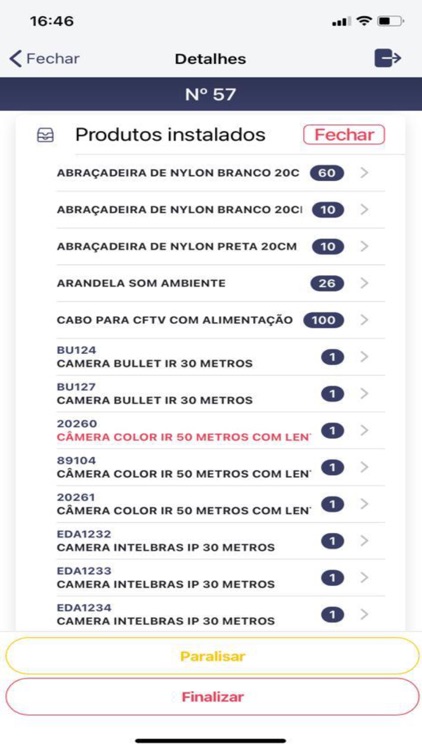Image resolution: width=422 pixels, height=750 pixels.
Task: Tap the 100 quantity badge on CABO CFTV
Action: coord(323,320)
